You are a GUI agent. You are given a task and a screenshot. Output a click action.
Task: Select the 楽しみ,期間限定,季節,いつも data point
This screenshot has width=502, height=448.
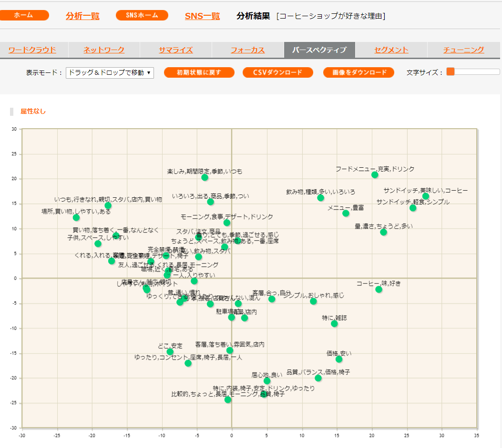[205, 177]
